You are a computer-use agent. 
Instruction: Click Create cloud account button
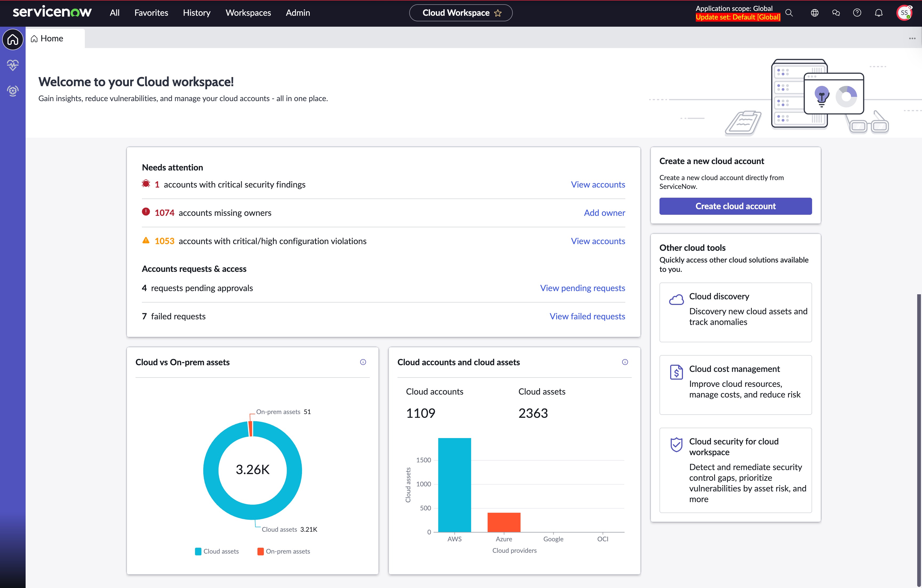point(736,206)
